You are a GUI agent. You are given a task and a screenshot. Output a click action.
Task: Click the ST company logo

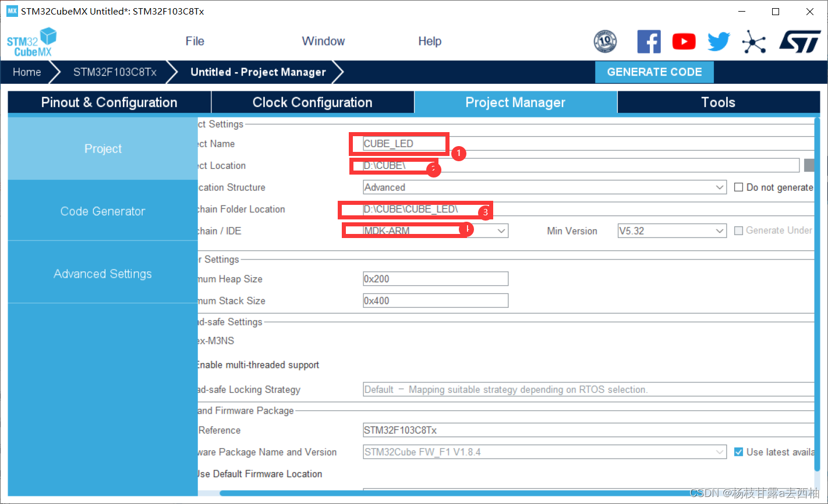point(799,41)
